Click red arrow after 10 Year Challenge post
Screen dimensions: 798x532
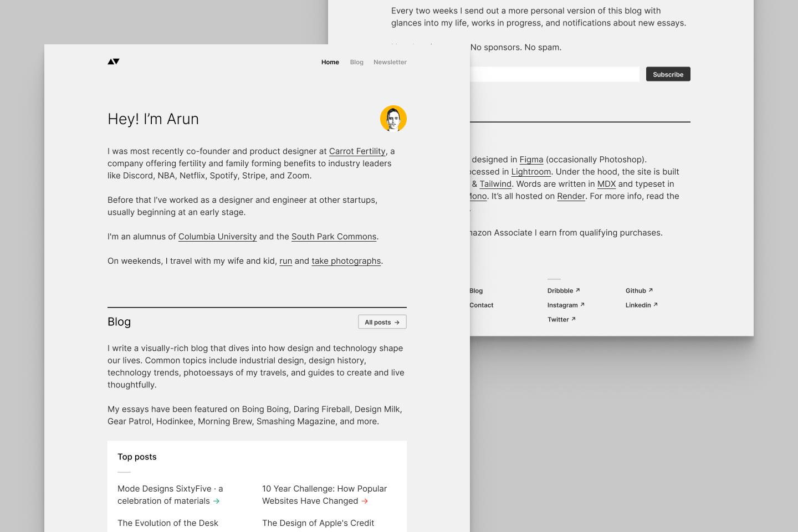tap(365, 501)
